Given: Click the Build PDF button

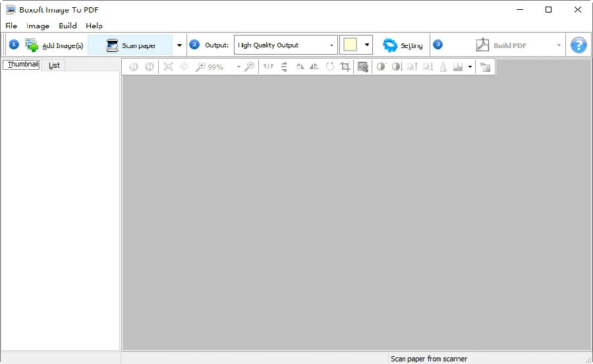Looking at the screenshot, I should tap(501, 45).
